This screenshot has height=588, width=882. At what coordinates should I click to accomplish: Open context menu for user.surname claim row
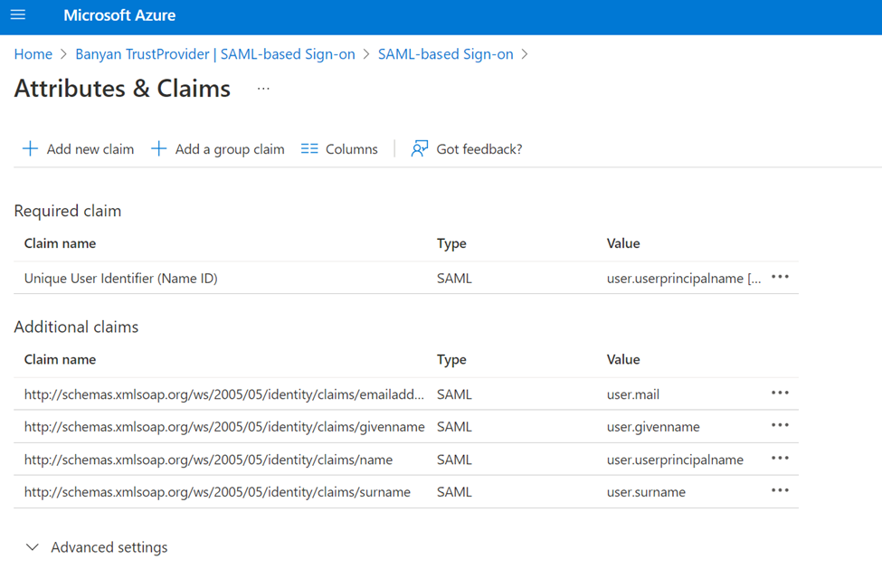tap(780, 490)
